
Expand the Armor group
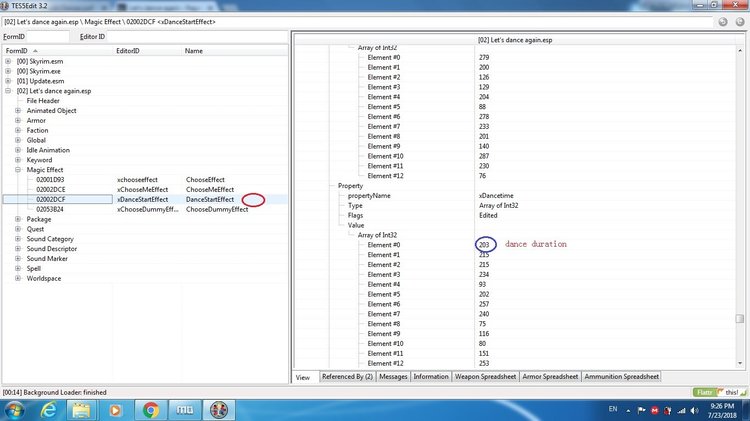(18, 121)
